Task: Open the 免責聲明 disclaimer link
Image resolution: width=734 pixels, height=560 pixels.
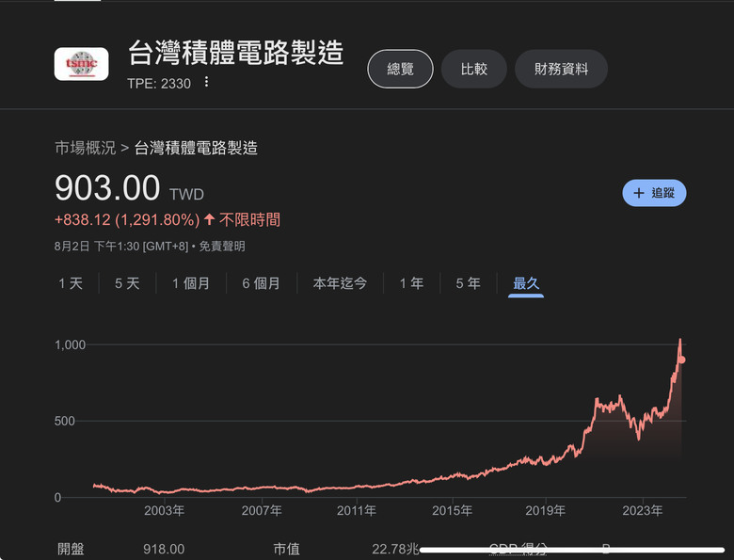Action: click(222, 247)
